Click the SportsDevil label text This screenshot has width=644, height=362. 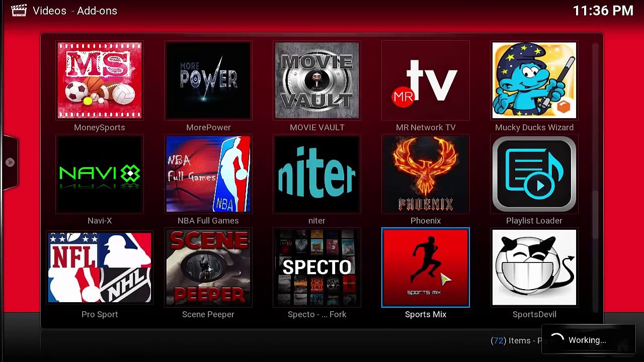click(534, 314)
